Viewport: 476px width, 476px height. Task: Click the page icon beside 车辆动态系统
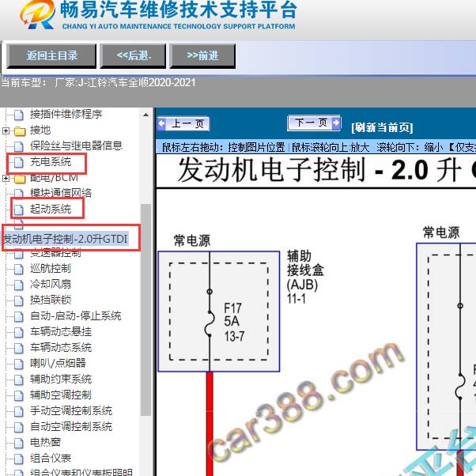coord(19,348)
